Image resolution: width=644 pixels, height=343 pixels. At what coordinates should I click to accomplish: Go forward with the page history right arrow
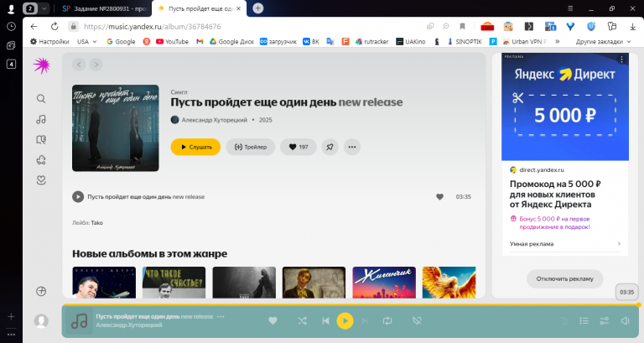(x=96, y=65)
